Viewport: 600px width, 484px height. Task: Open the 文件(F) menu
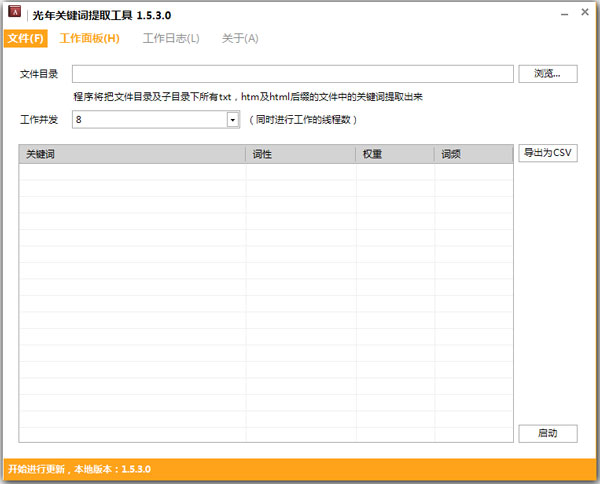click(26, 38)
